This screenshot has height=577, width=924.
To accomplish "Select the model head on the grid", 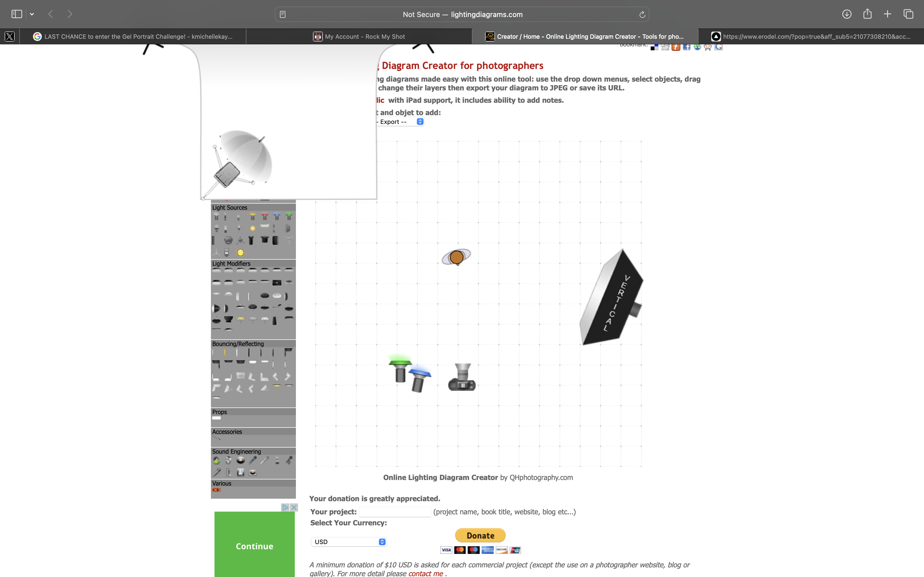I will 456,257.
